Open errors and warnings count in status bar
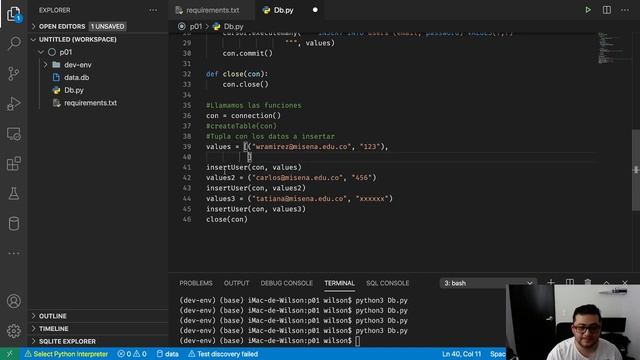Image resolution: width=640 pixels, height=360 pixels. point(132,354)
